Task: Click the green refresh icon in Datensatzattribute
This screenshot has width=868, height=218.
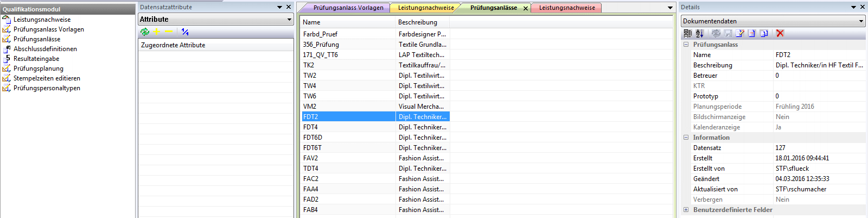Action: pyautogui.click(x=144, y=32)
